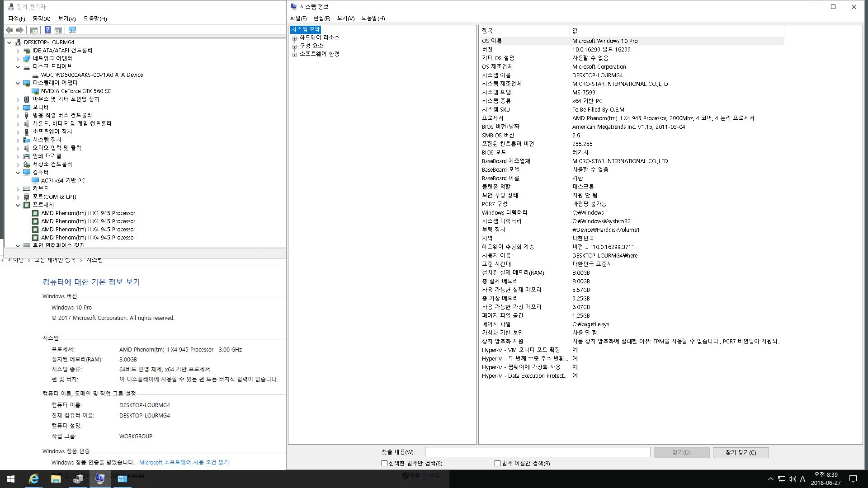Select NVIDIA GeForce GTX 560 SE device
Image resolution: width=868 pixels, height=488 pixels.
(76, 91)
